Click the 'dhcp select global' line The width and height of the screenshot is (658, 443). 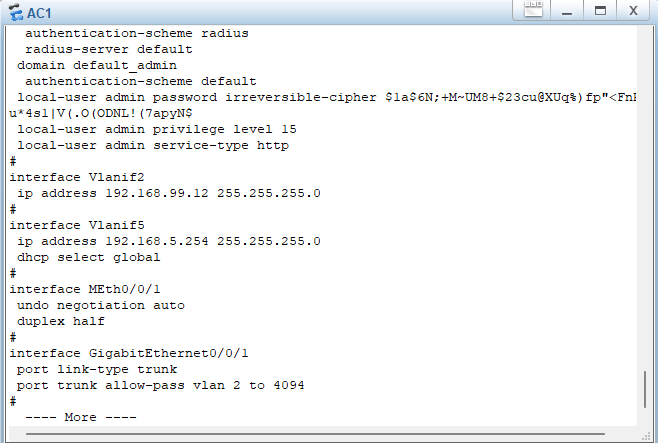pos(88,257)
